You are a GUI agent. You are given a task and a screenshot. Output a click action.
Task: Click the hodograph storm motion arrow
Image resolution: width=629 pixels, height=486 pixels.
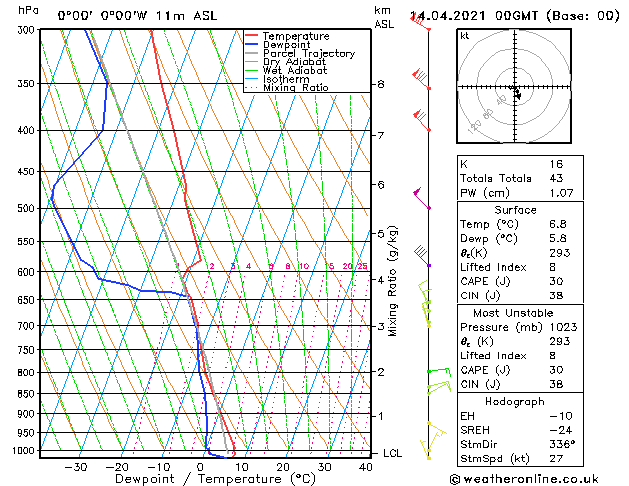pyautogui.click(x=517, y=94)
